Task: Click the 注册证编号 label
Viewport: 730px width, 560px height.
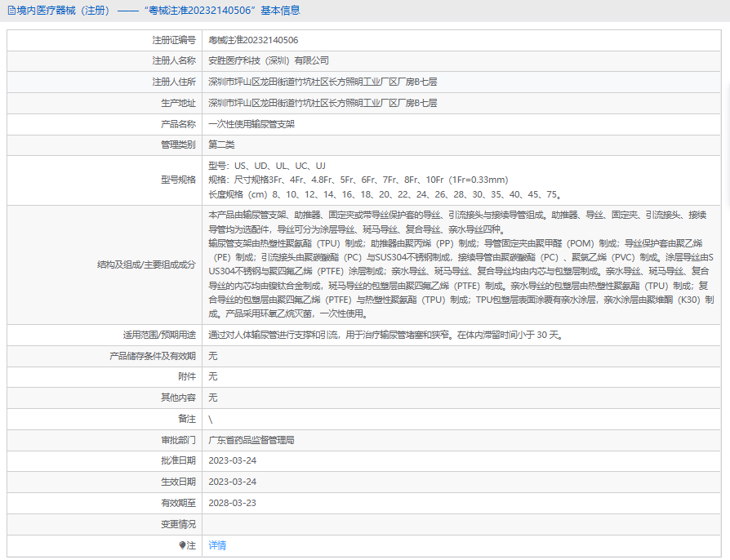Action: click(x=174, y=41)
